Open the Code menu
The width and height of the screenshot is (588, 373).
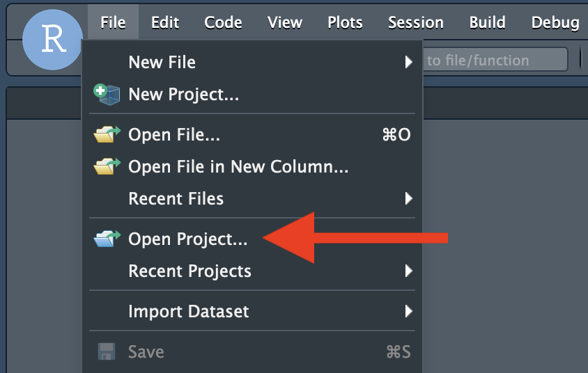[x=223, y=22]
